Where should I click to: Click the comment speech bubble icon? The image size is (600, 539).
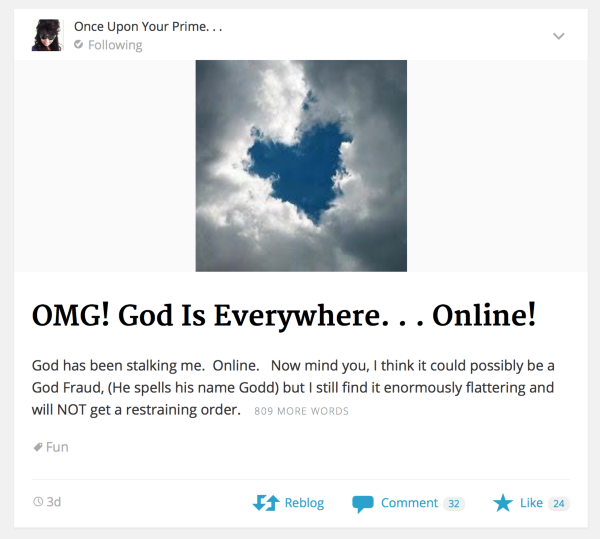(x=362, y=504)
